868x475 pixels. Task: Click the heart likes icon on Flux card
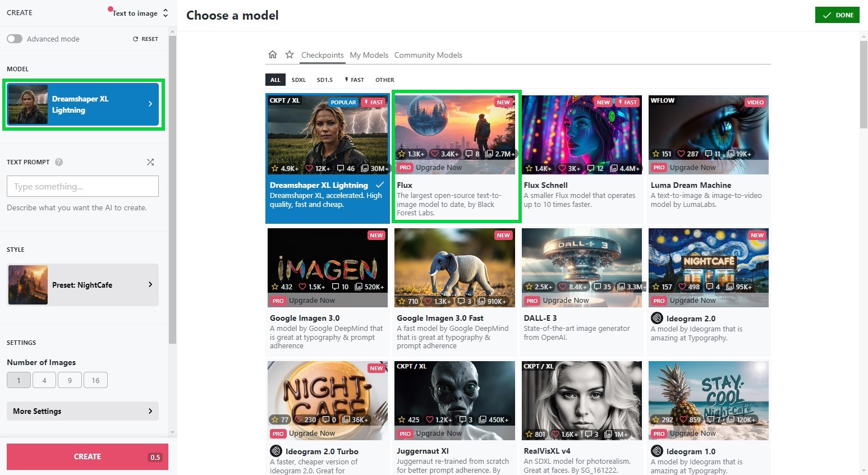tap(435, 154)
